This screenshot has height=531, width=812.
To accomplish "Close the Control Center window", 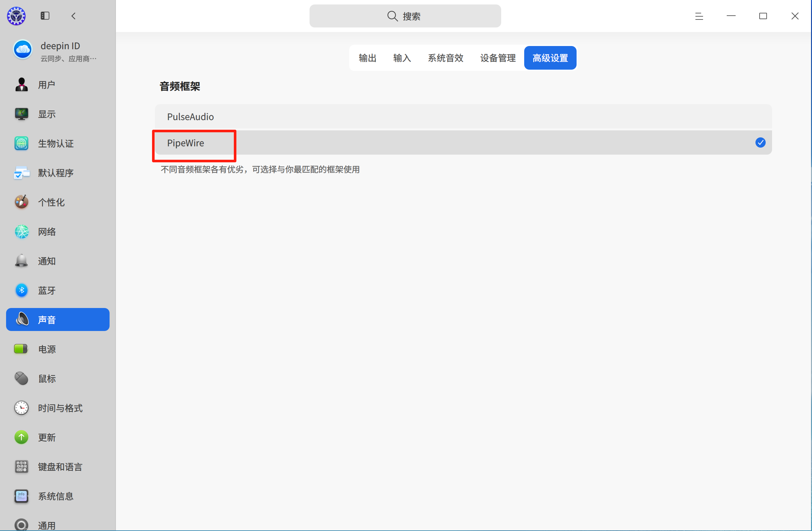I will coord(795,16).
